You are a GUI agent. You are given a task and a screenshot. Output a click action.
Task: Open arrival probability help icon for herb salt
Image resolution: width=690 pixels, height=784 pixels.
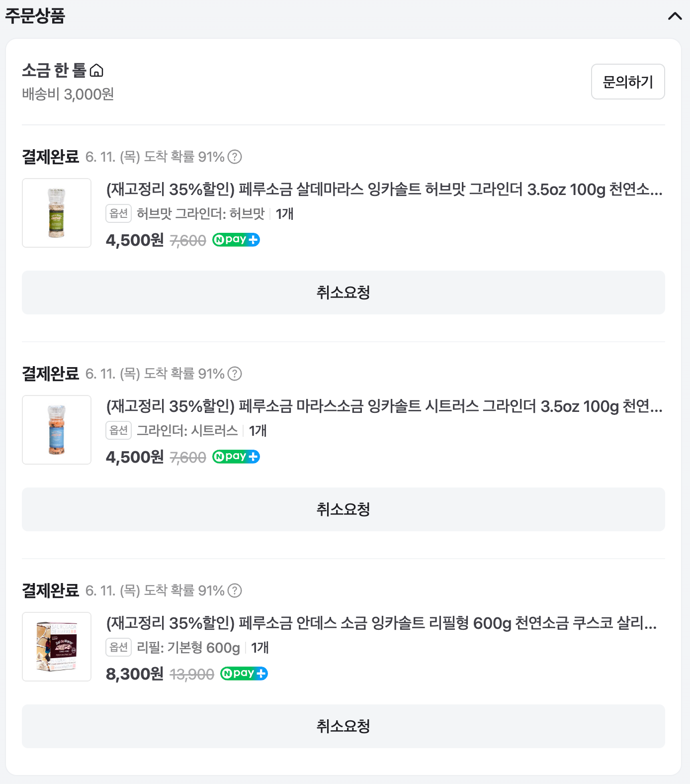point(235,157)
